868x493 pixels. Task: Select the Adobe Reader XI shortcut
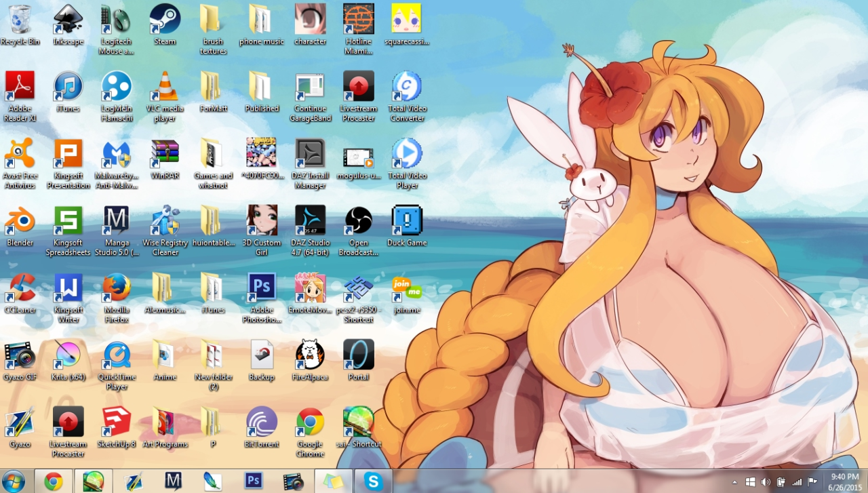20,96
